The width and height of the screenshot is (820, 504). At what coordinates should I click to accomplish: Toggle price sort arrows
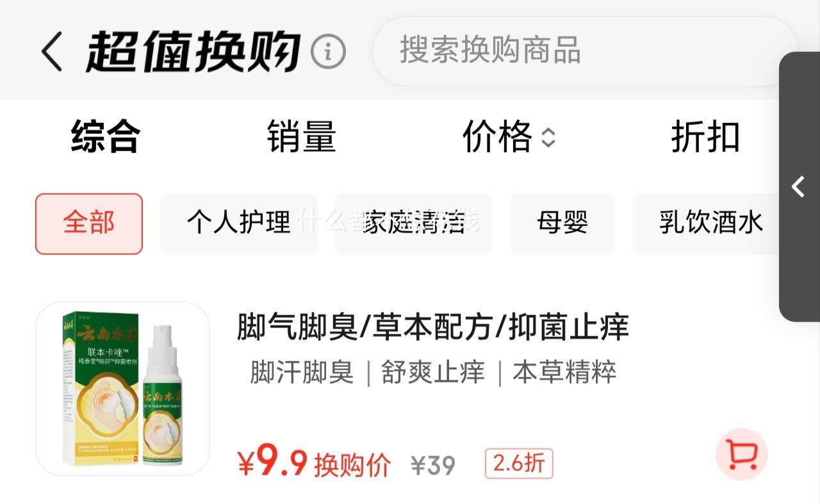[x=548, y=137]
